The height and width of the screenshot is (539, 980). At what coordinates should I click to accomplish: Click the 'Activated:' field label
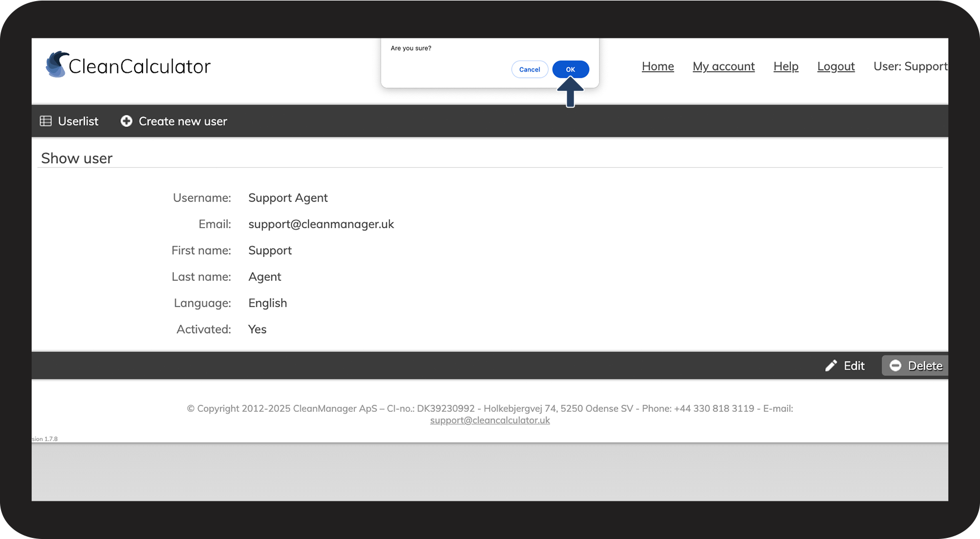tap(204, 329)
